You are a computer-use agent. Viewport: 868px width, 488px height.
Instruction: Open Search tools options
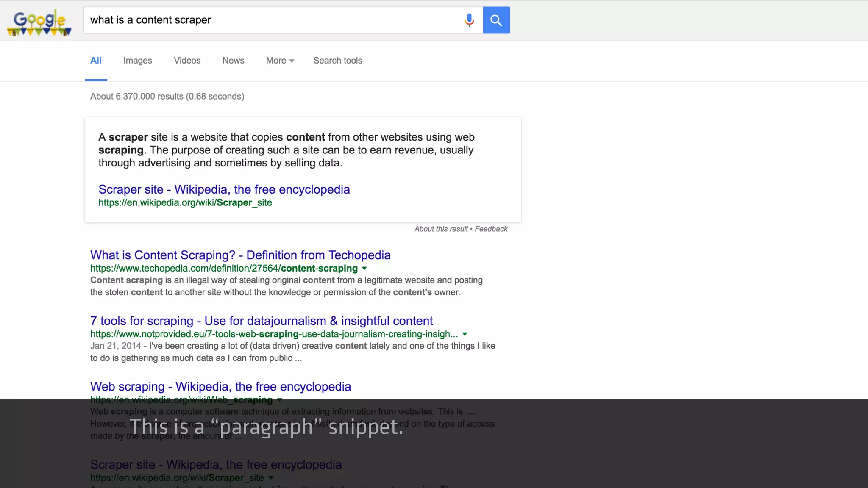tap(337, 61)
